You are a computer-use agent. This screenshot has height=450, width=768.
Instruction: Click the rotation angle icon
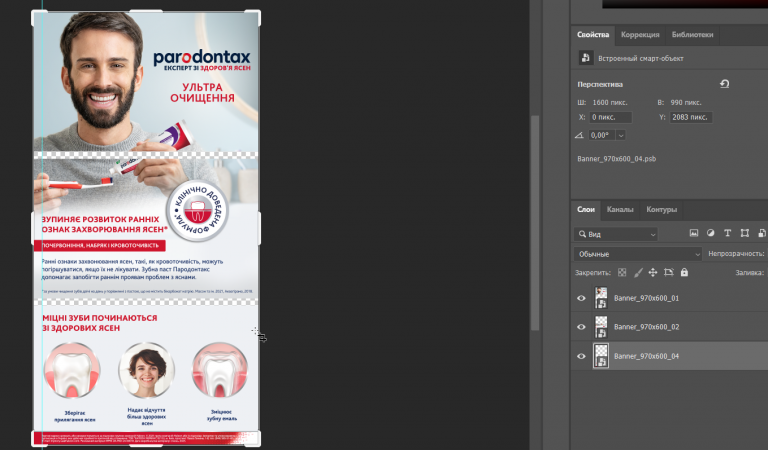(x=579, y=135)
